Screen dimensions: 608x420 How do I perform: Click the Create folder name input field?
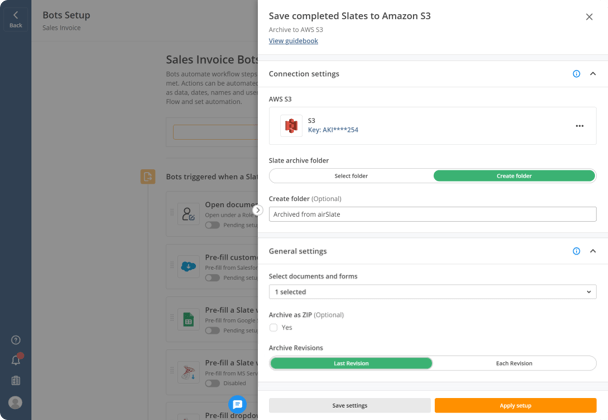[432, 214]
